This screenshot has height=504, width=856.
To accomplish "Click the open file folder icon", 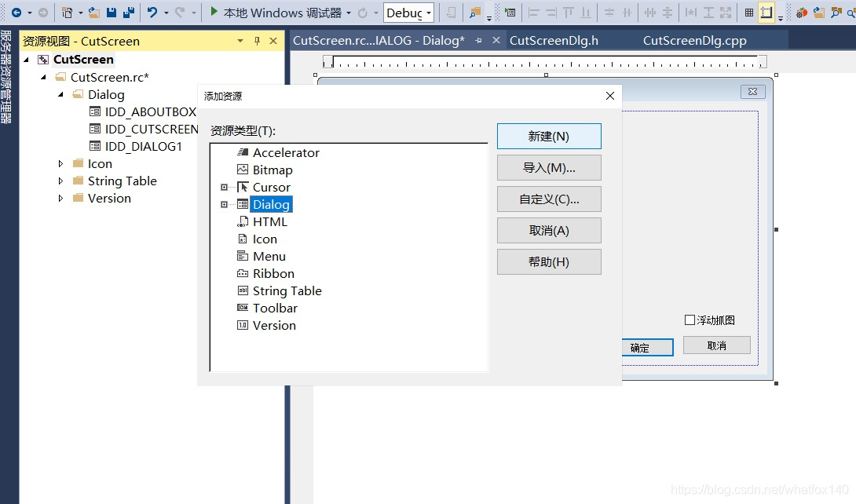I will click(94, 13).
